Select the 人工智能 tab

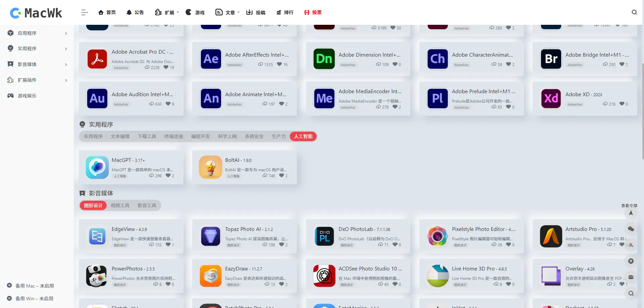(x=303, y=136)
